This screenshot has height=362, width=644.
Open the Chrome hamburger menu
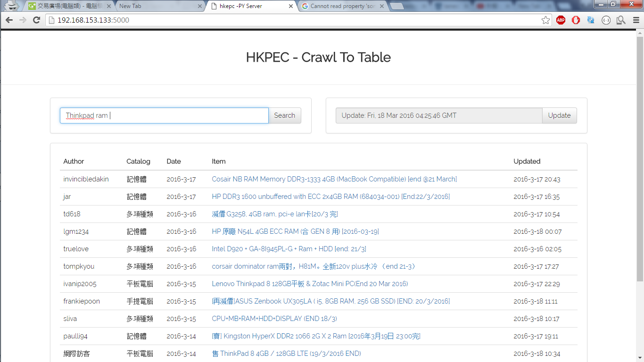[x=636, y=20]
